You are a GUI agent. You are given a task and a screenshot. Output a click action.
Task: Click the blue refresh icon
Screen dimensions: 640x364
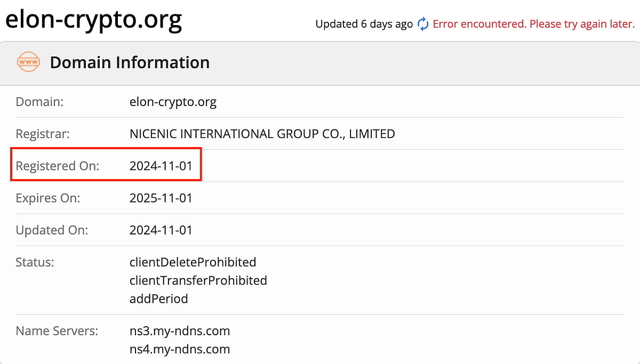tap(423, 24)
